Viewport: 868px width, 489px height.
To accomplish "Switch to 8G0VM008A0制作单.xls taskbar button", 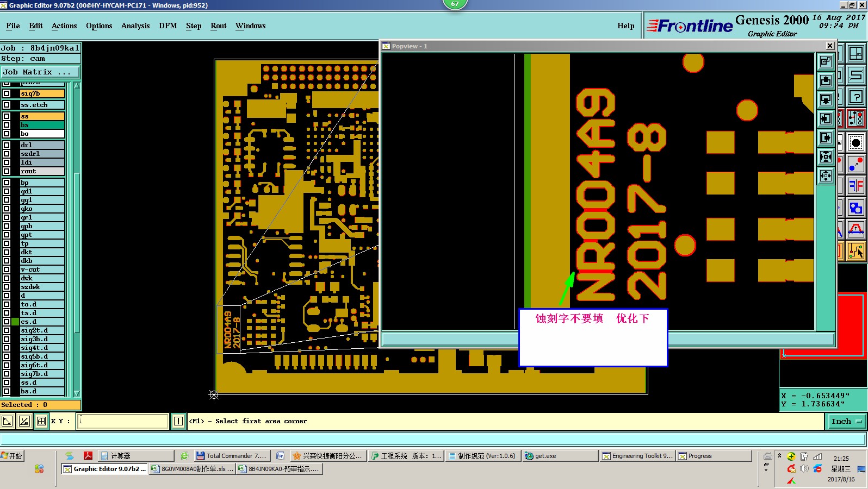I will 192,469.
